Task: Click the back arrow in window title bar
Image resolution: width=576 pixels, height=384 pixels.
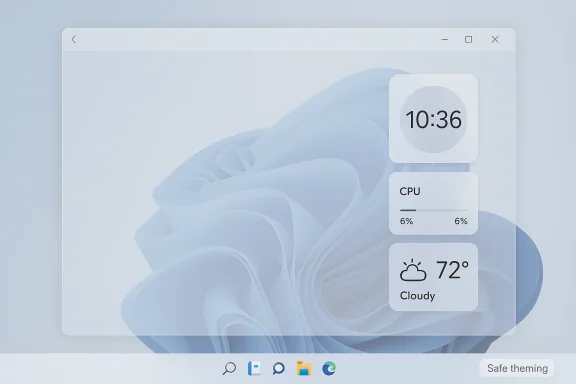Action: point(74,39)
